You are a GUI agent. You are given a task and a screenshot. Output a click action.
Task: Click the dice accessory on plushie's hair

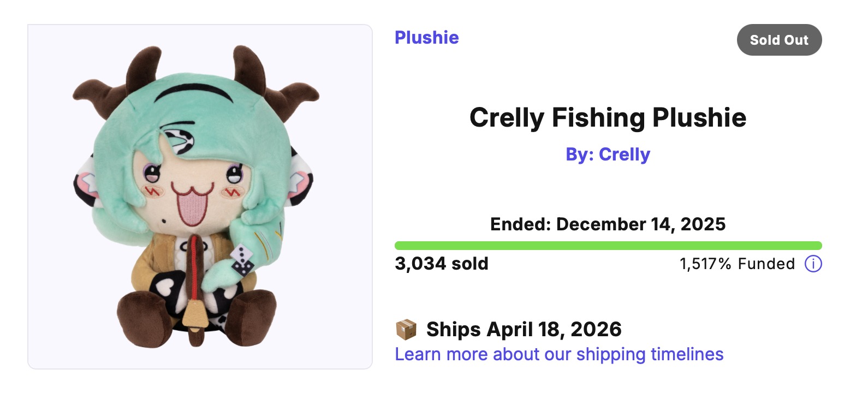pyautogui.click(x=242, y=259)
